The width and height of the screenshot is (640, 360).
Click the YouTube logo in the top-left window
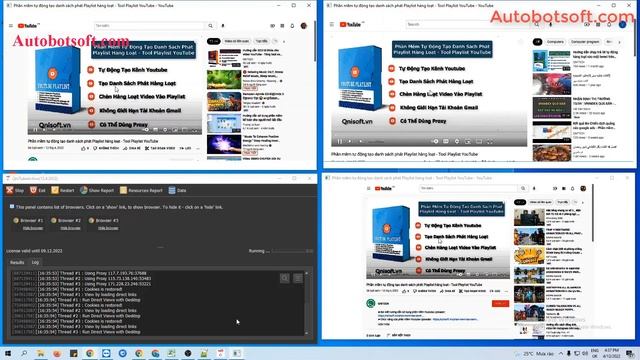coord(28,26)
